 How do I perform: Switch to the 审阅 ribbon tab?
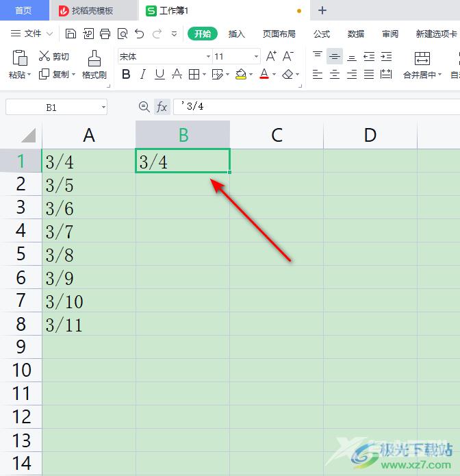(390, 34)
